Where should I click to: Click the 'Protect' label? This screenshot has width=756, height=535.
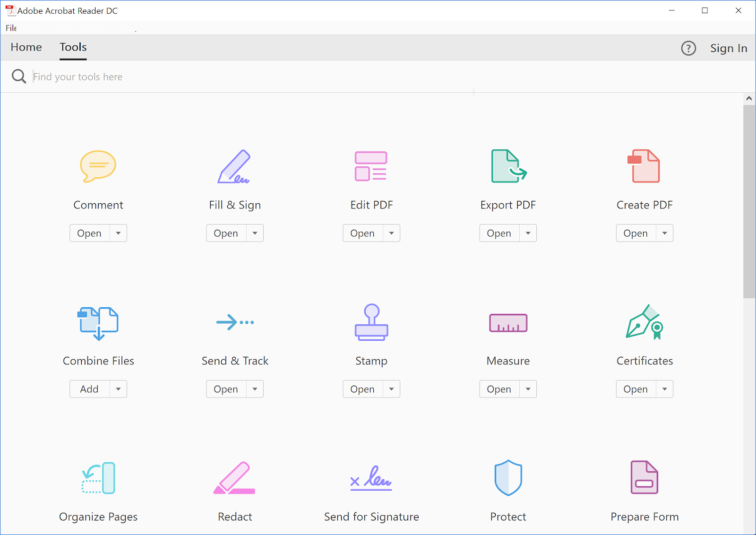(x=508, y=517)
